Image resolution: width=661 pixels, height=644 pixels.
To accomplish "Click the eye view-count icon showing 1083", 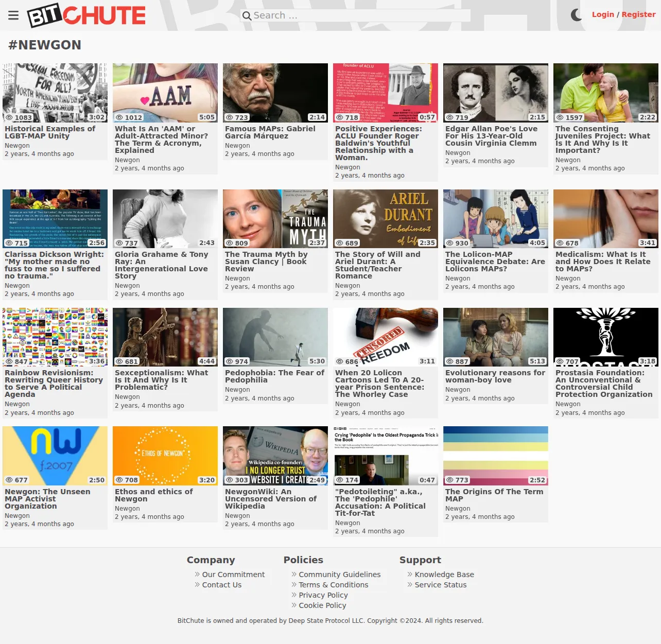I will pyautogui.click(x=9, y=117).
